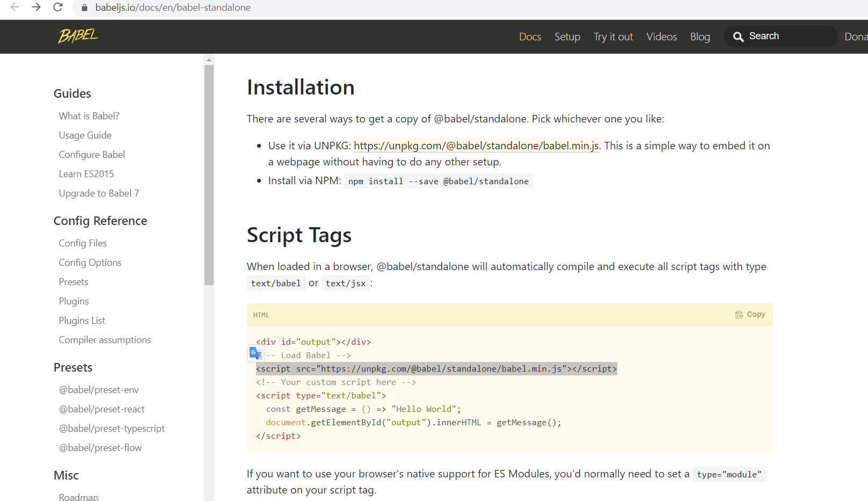The height and width of the screenshot is (501, 868).
Task: Open the Blog nav item
Action: tap(700, 37)
